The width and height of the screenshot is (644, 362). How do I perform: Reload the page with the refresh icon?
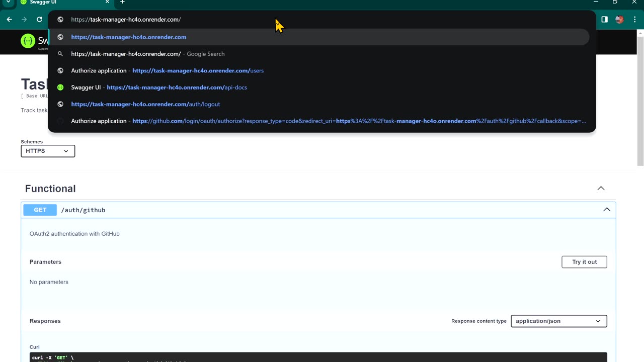click(x=39, y=20)
